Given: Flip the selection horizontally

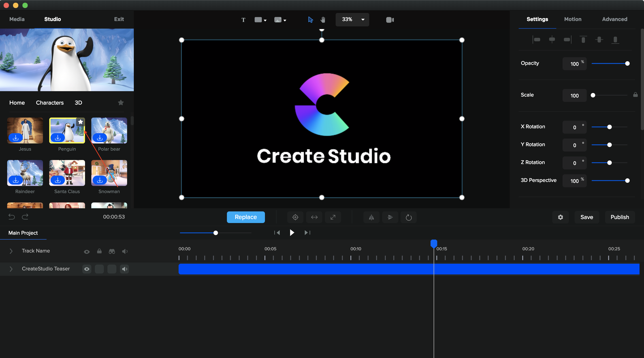Looking at the screenshot, I should click(371, 217).
